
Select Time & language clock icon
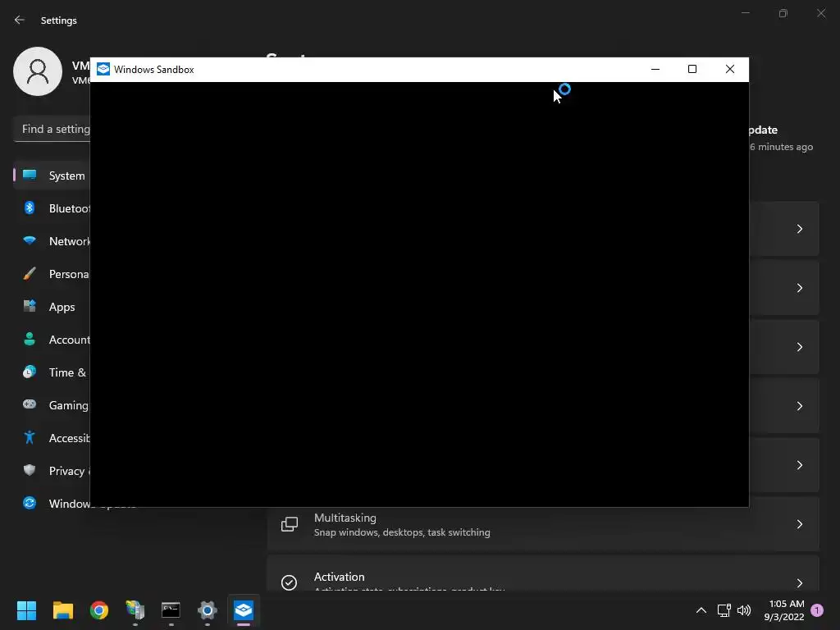[30, 372]
